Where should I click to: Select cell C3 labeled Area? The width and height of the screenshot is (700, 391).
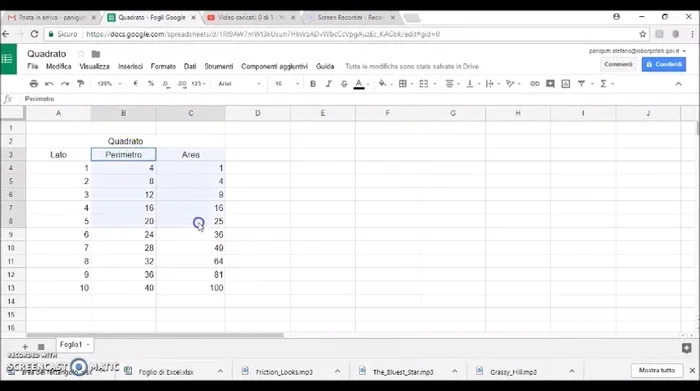click(x=191, y=154)
